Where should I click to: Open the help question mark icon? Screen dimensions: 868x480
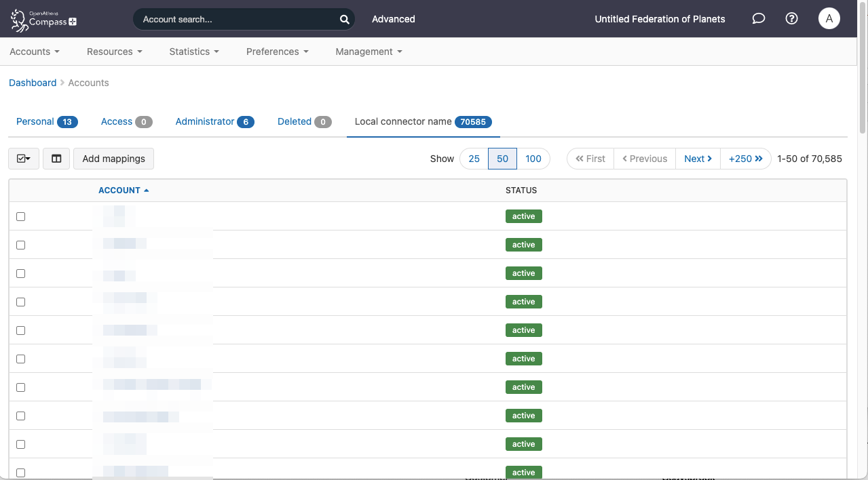click(x=791, y=18)
